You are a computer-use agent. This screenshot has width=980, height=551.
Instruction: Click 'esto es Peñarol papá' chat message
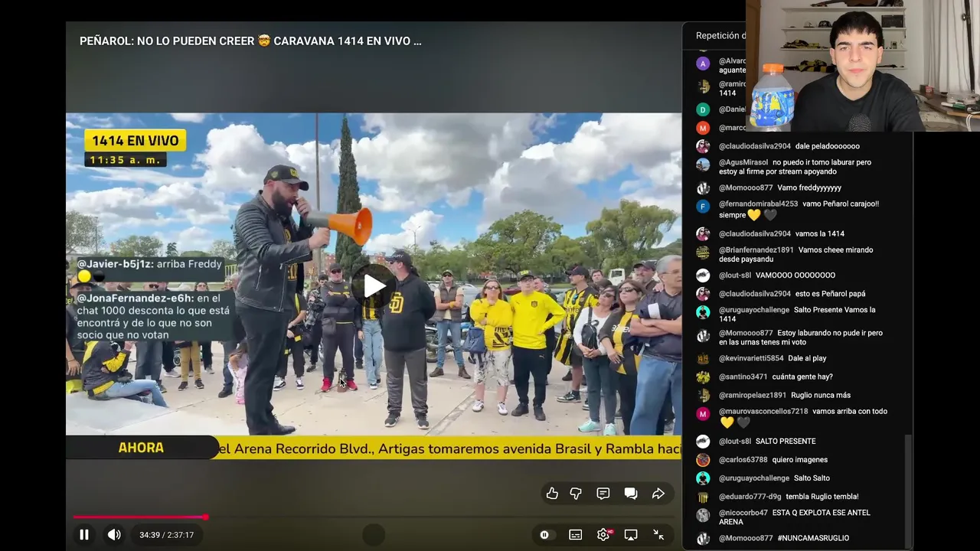click(x=831, y=294)
